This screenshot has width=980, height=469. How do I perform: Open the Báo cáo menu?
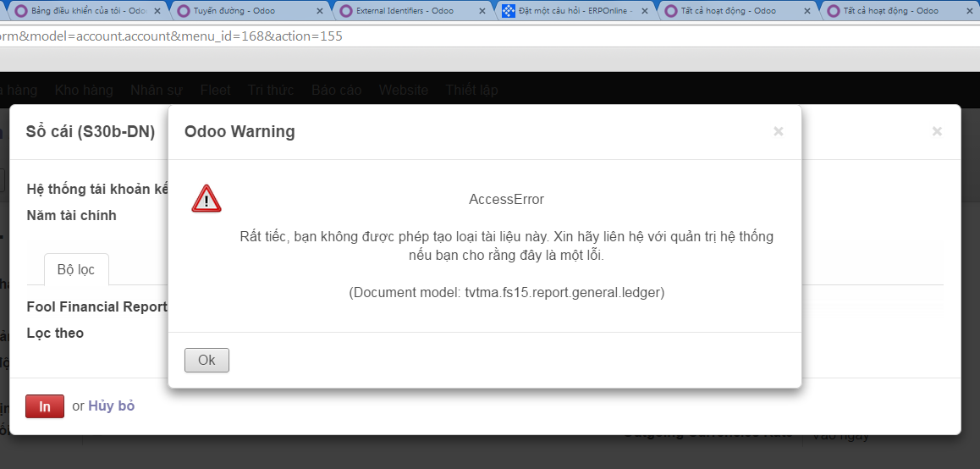click(x=336, y=90)
